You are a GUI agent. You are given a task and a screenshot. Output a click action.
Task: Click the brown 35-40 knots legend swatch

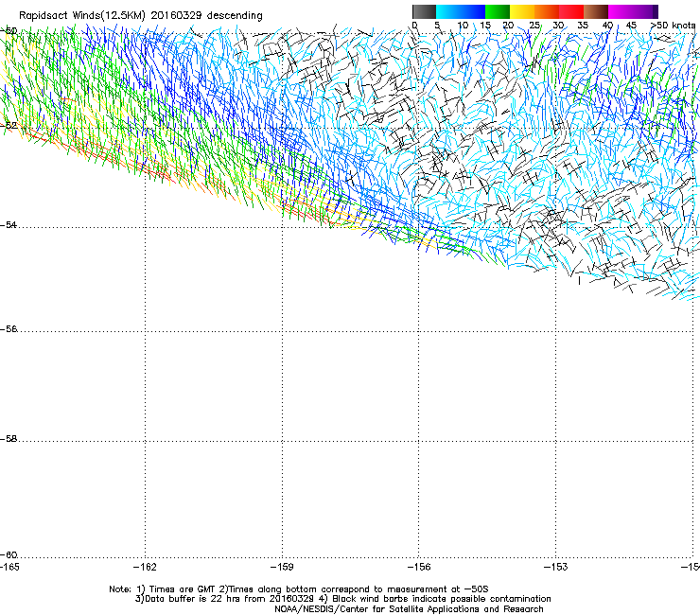[596, 11]
